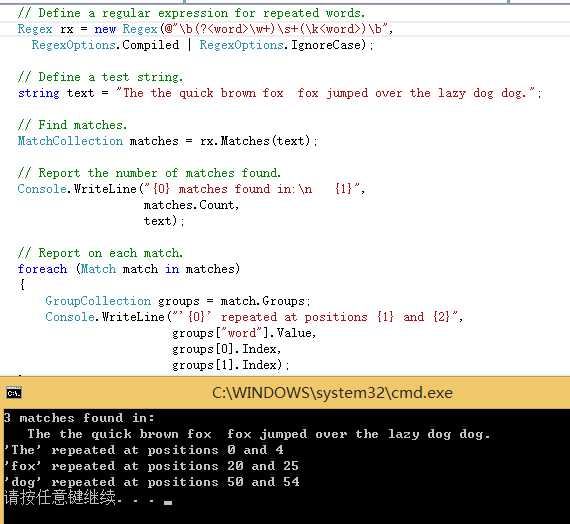This screenshot has height=524, width=570.
Task: Click the GroupCollection type name
Action: coord(98,301)
